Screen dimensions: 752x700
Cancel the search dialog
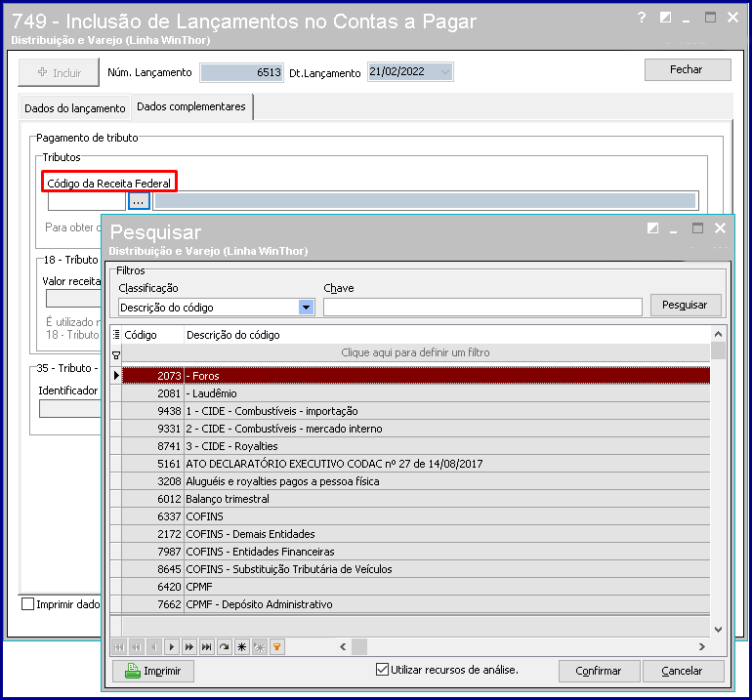pyautogui.click(x=683, y=671)
